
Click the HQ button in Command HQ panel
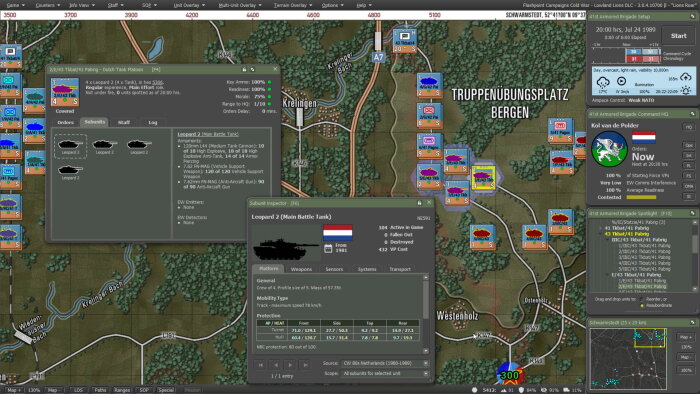click(688, 127)
